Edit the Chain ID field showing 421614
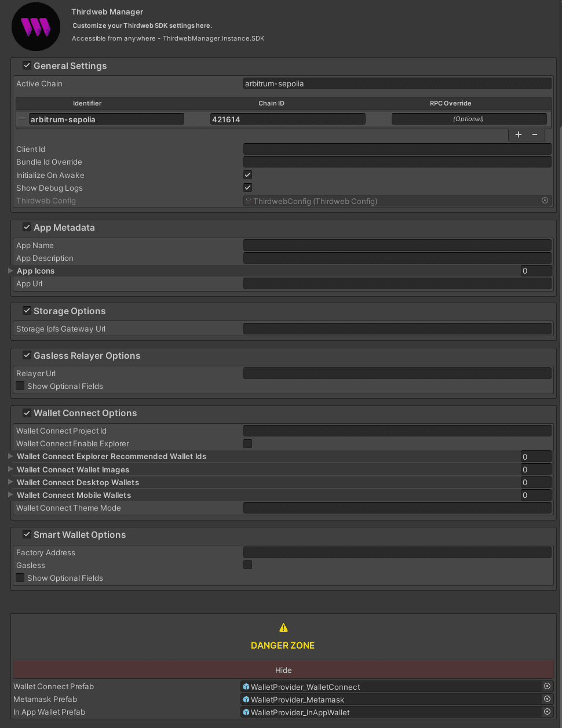562x728 pixels. click(x=288, y=119)
